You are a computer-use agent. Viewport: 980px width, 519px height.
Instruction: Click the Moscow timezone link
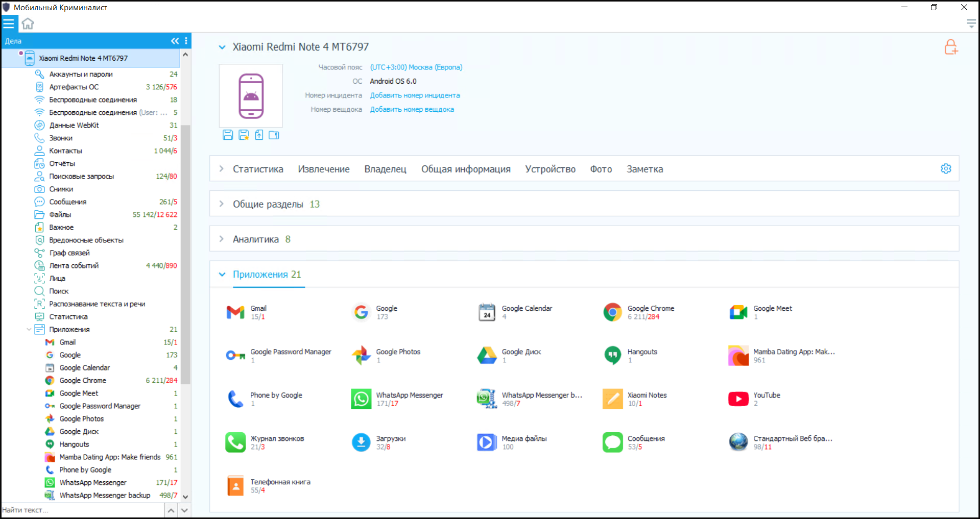[x=416, y=67]
